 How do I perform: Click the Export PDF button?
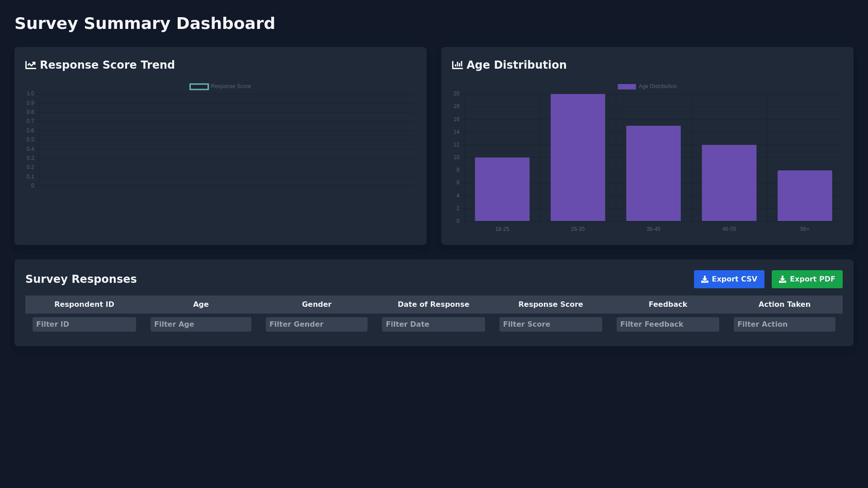pos(807,279)
